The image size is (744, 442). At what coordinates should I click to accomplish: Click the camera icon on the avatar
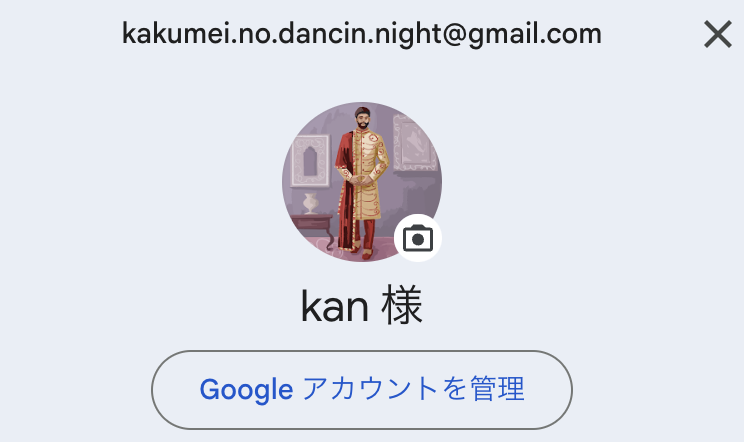pyautogui.click(x=418, y=238)
